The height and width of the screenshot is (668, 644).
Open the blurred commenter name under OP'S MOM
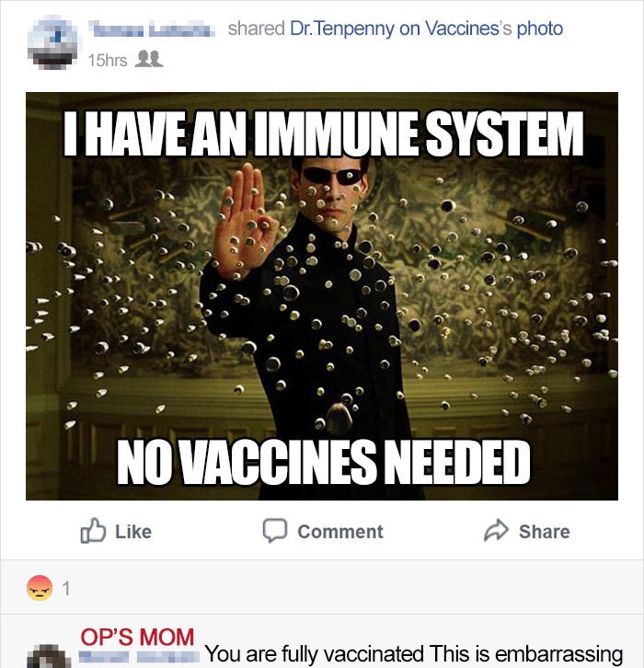click(x=139, y=656)
